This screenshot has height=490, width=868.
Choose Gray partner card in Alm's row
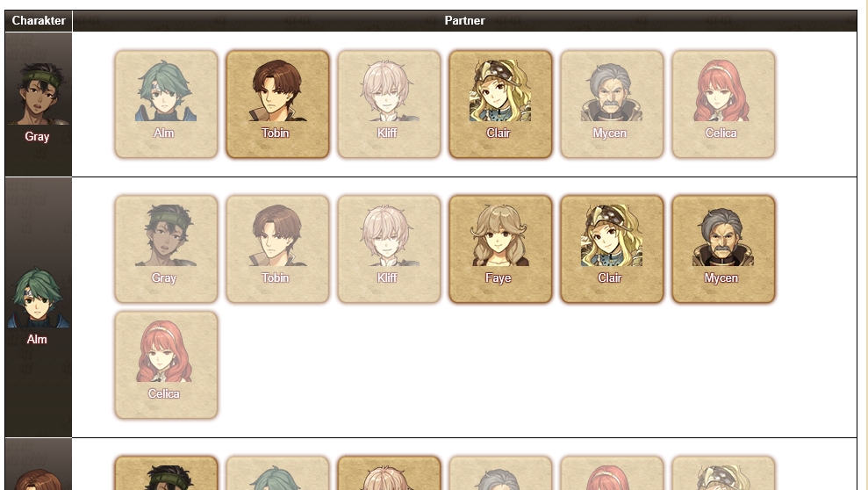pos(166,249)
